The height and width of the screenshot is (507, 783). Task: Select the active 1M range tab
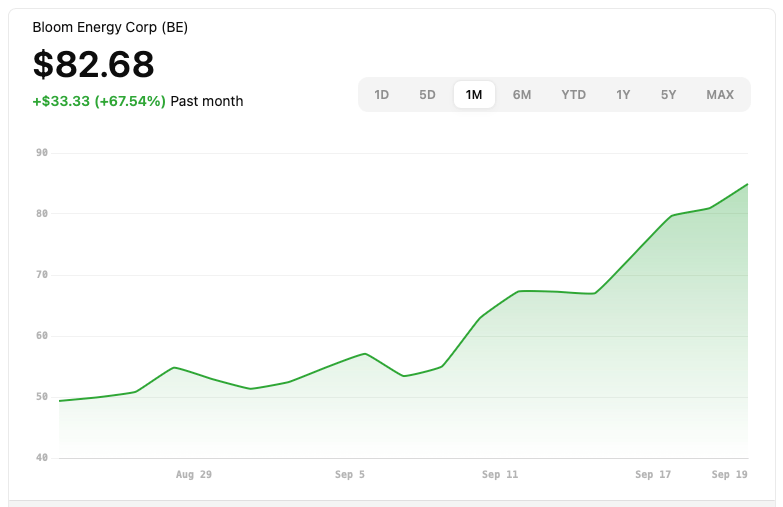coord(474,94)
